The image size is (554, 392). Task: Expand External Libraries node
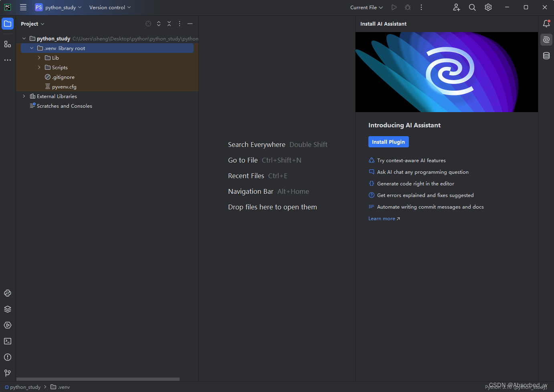[24, 96]
